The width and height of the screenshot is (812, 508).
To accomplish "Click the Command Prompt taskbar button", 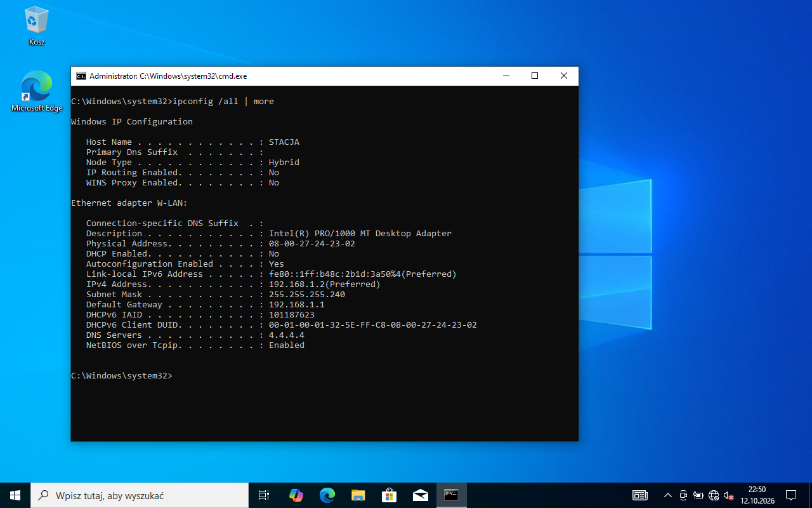I will coord(451,495).
